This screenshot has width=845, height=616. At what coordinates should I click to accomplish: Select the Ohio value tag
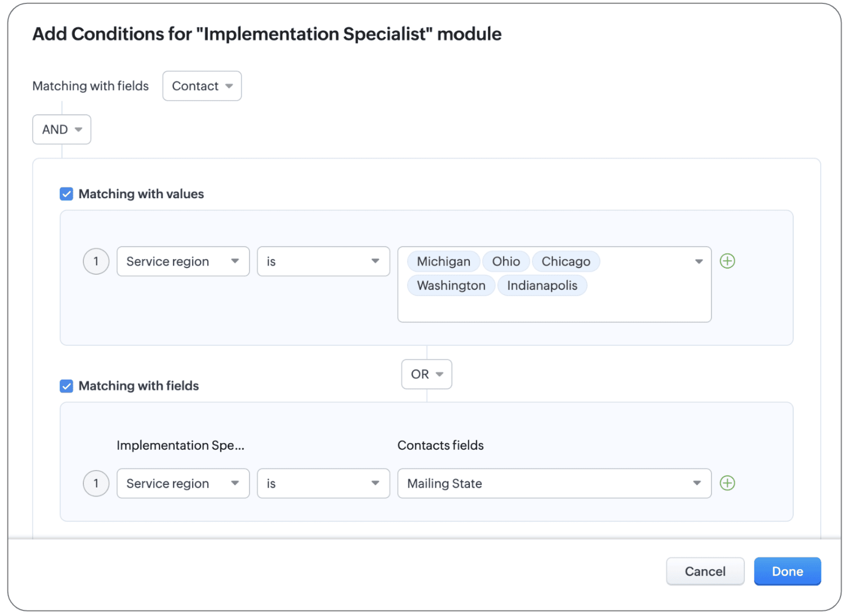point(506,262)
